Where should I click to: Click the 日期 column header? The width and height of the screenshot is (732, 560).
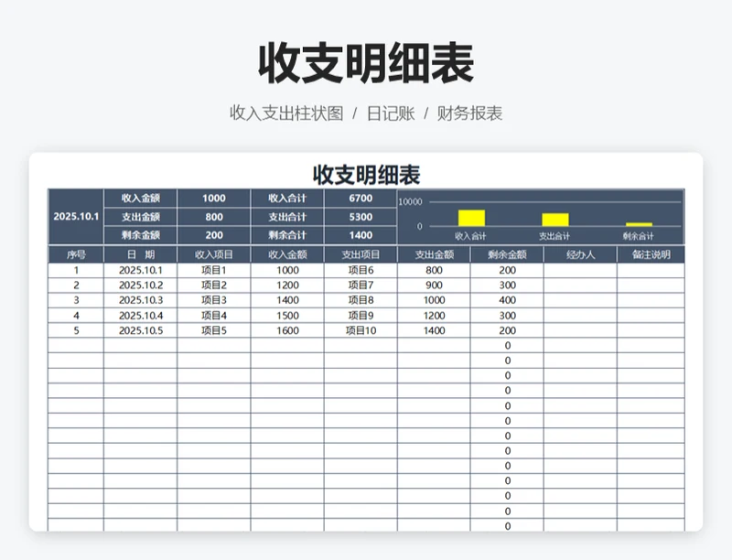tap(141, 254)
